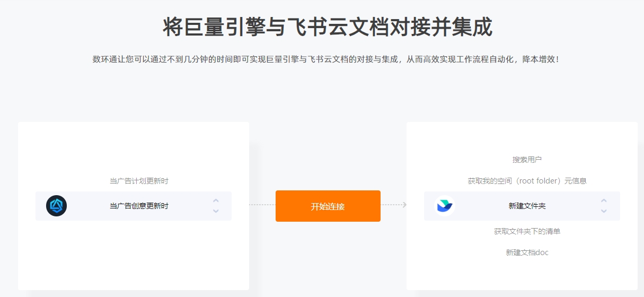
Task: Select the 当广告计划更新时 trigger option
Action: point(139,181)
